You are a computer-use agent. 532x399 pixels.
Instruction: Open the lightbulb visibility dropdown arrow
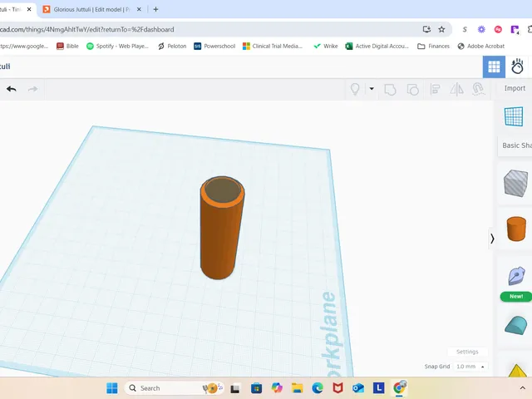tap(372, 89)
